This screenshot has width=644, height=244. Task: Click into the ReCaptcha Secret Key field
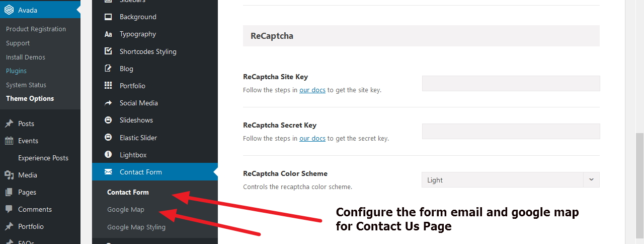point(511,131)
